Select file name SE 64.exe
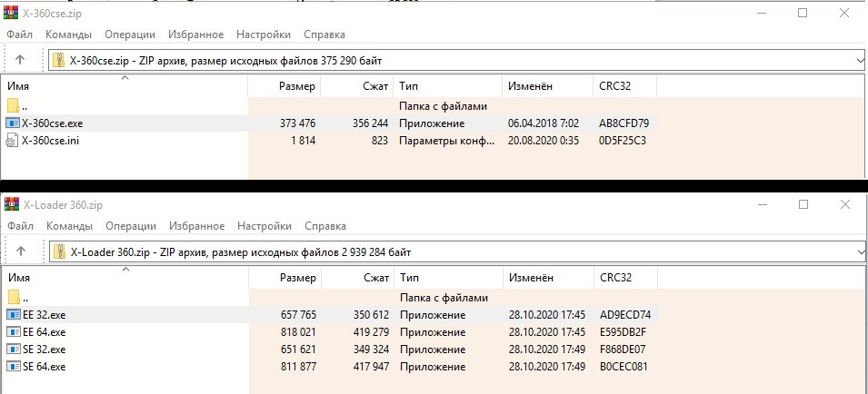Image resolution: width=868 pixels, height=394 pixels. click(45, 367)
